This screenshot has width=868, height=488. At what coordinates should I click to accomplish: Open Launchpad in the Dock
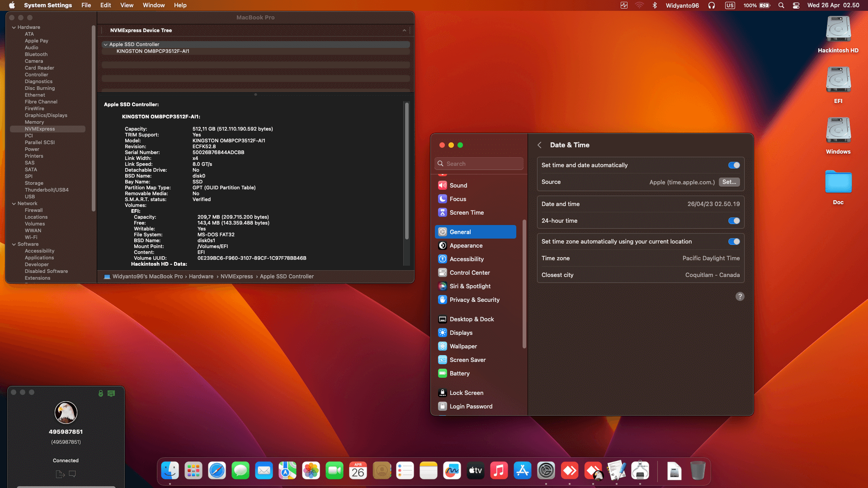[193, 471]
